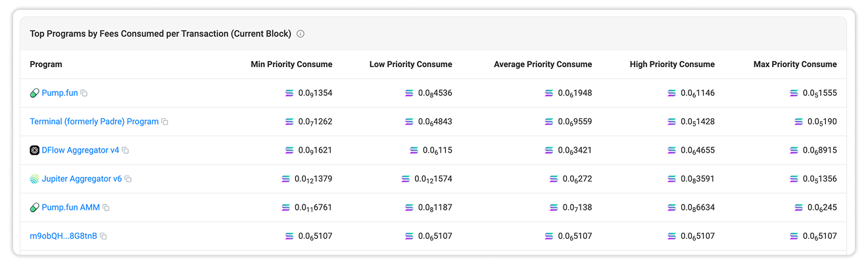Image resolution: width=868 pixels, height=265 pixels.
Task: Select Pump.fun AMM Average Priority value ending 138
Action: 577,208
